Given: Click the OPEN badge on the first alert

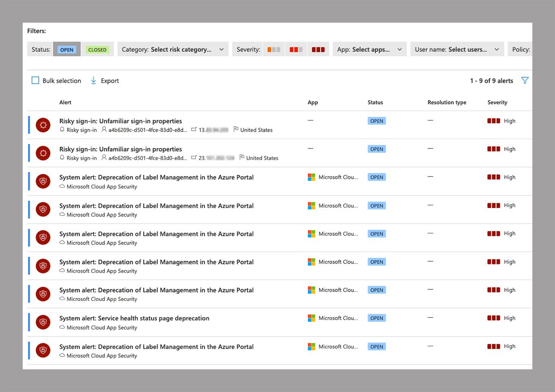Looking at the screenshot, I should (376, 121).
